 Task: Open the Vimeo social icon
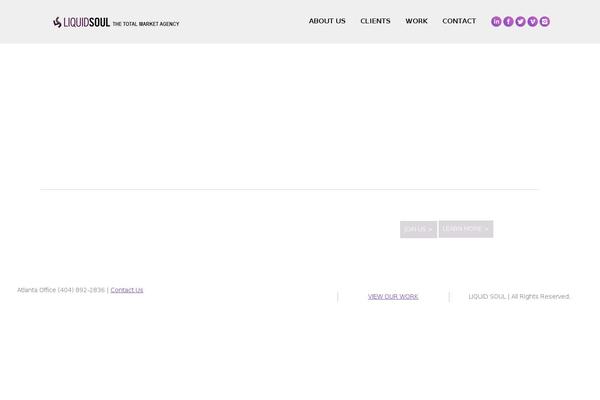(x=533, y=21)
